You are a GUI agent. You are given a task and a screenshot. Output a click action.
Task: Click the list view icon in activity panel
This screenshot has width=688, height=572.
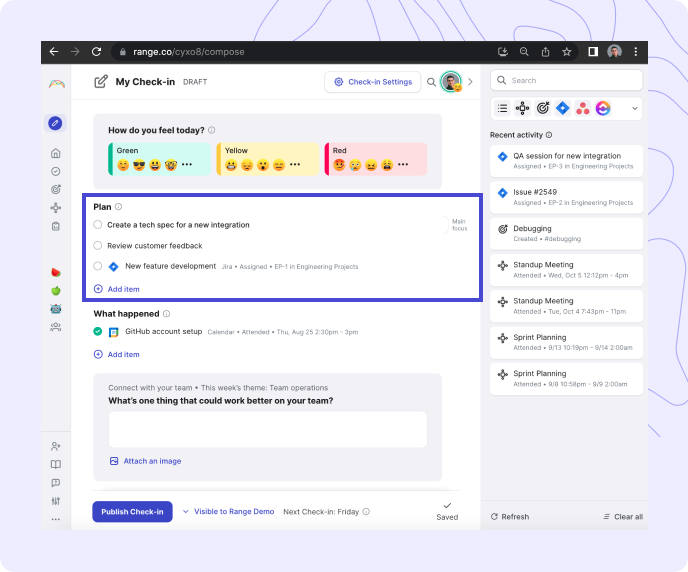pyautogui.click(x=502, y=108)
